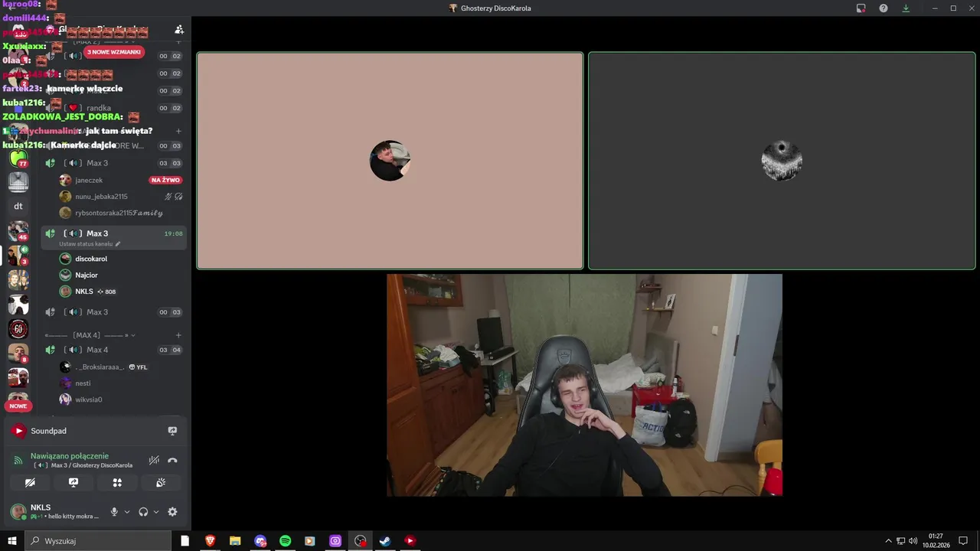
Task: Click the "NOWE" unread servers pill
Action: pos(18,406)
